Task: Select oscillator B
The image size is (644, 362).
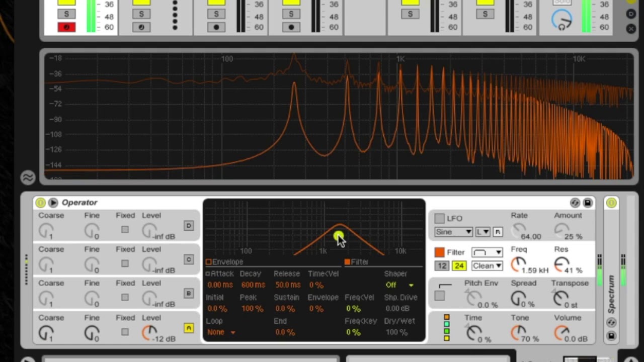Action: (x=189, y=294)
